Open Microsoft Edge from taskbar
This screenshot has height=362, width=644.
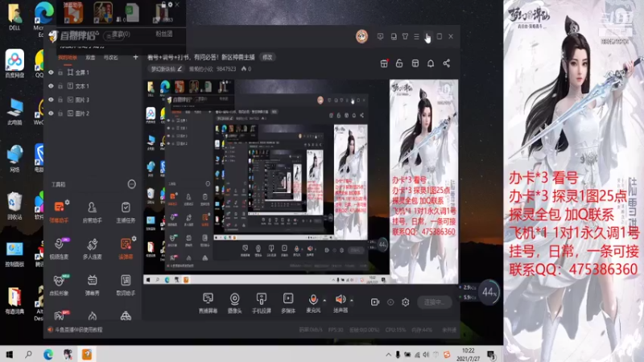coord(48,354)
